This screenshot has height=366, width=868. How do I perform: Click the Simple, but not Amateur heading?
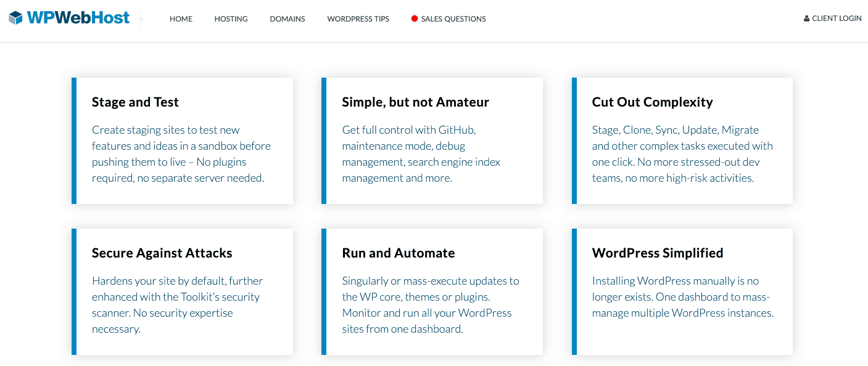(415, 102)
